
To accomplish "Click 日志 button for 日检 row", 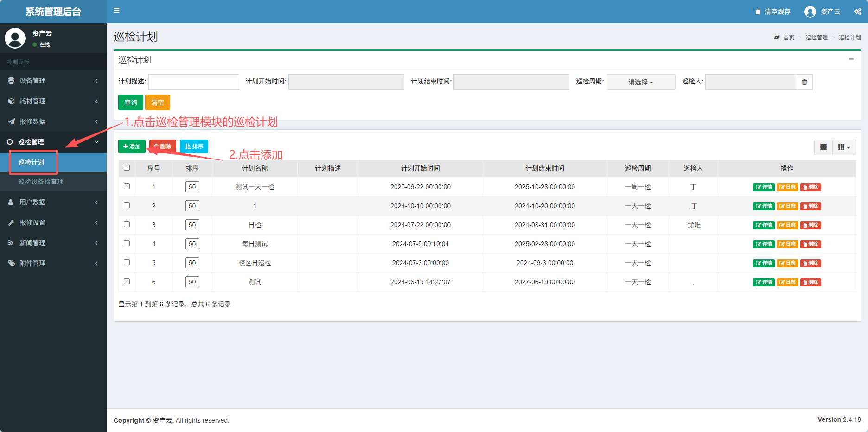I will pos(787,225).
